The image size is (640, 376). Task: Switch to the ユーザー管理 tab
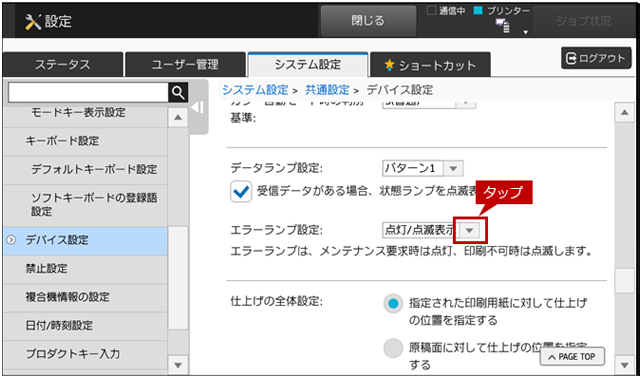tap(185, 65)
